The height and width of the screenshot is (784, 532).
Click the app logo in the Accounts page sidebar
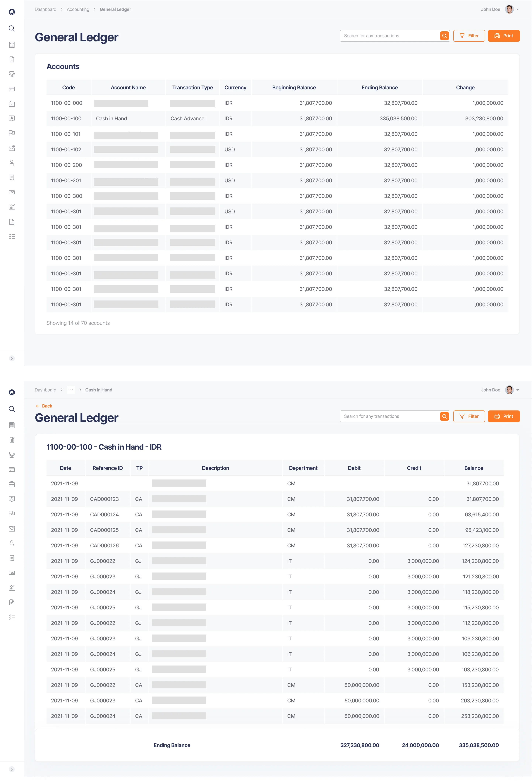(12, 12)
